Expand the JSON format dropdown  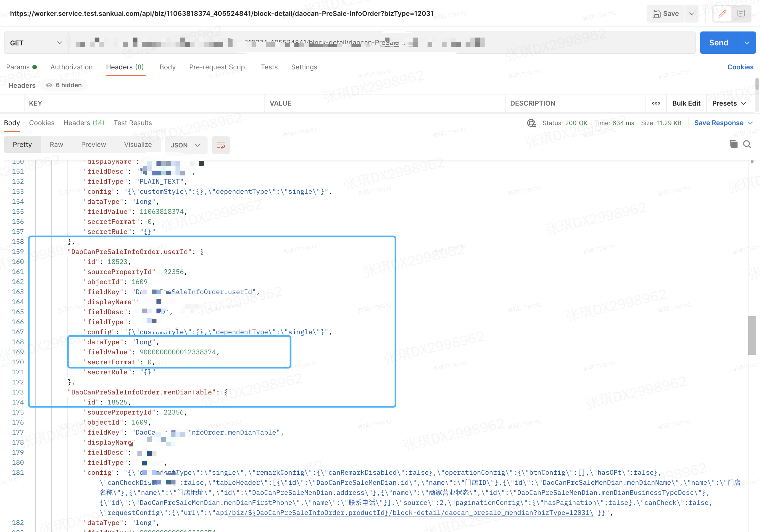click(x=186, y=145)
